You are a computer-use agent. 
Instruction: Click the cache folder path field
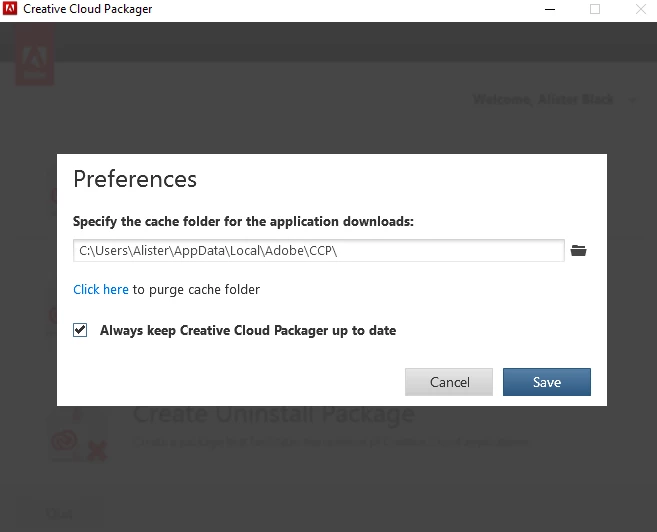coord(319,251)
